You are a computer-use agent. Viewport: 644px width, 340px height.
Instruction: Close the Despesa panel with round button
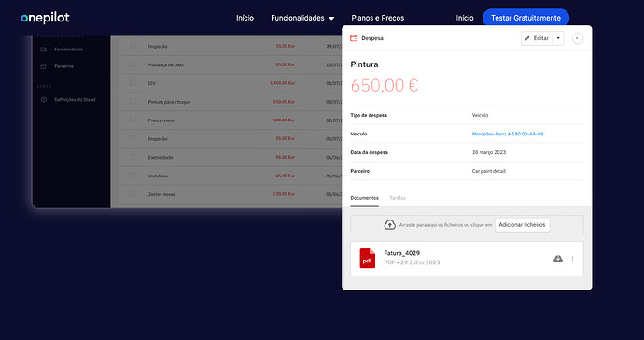click(577, 38)
